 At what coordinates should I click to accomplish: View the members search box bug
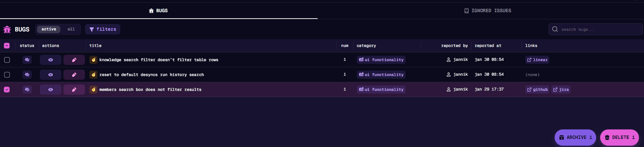click(51, 90)
